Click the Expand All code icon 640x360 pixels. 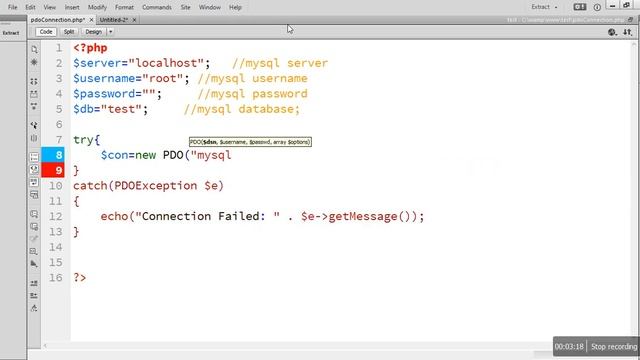click(34, 106)
